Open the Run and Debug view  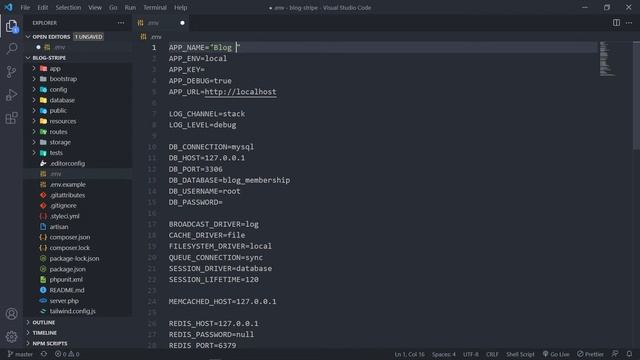click(11, 95)
